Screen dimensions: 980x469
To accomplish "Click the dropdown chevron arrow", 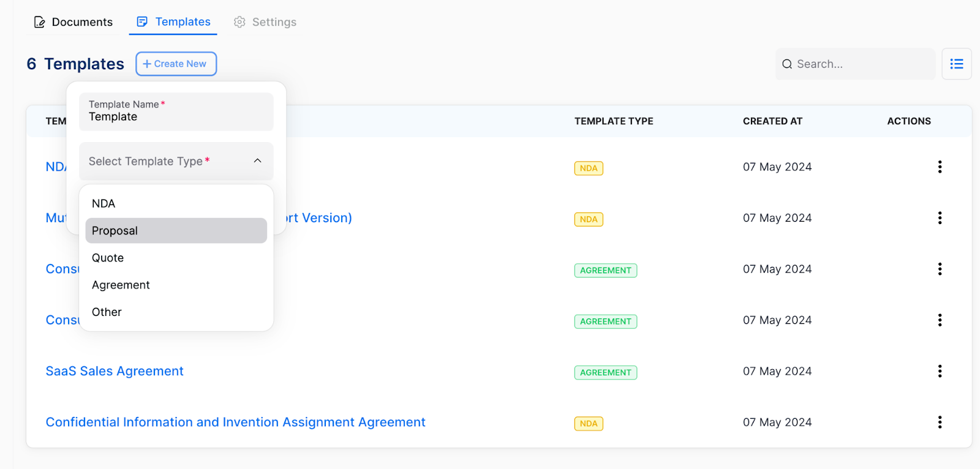I will pyautogui.click(x=258, y=161).
